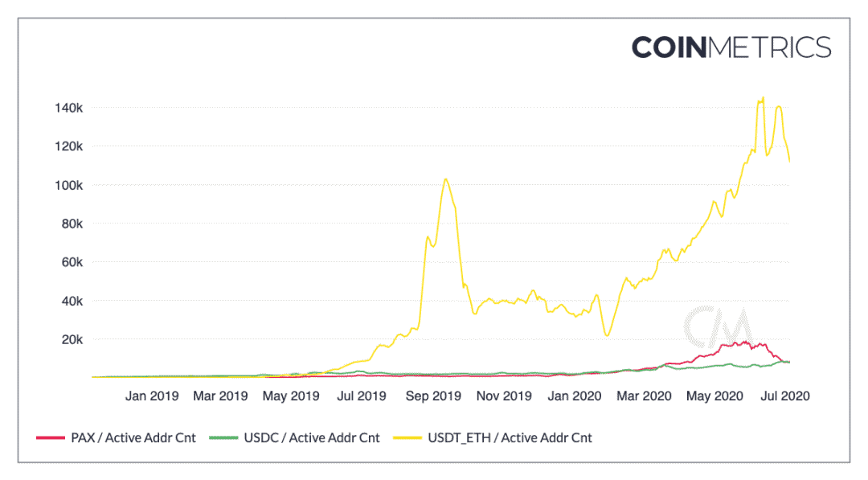Click the 60k y-axis label
Viewport: 868px width, 480px height.
coord(72,262)
